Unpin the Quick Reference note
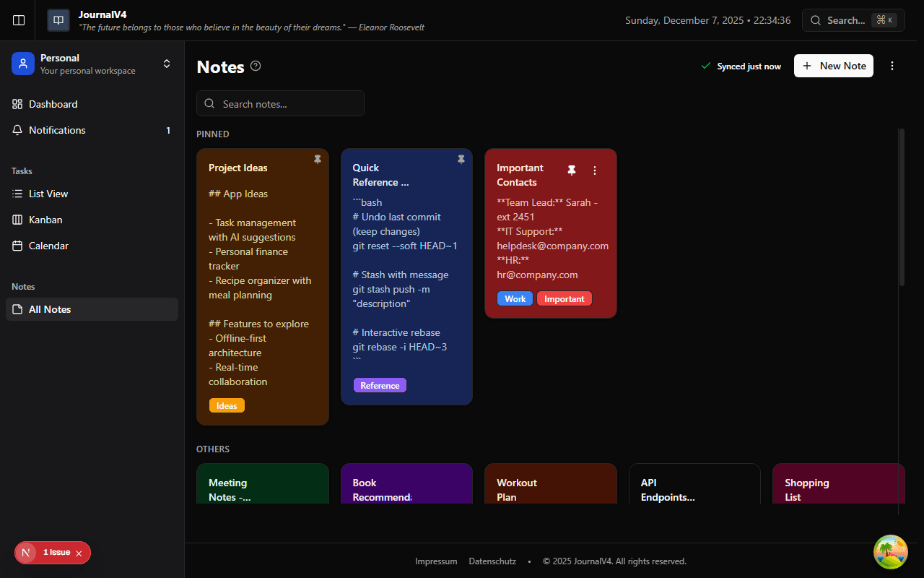The image size is (924, 578). click(x=461, y=160)
